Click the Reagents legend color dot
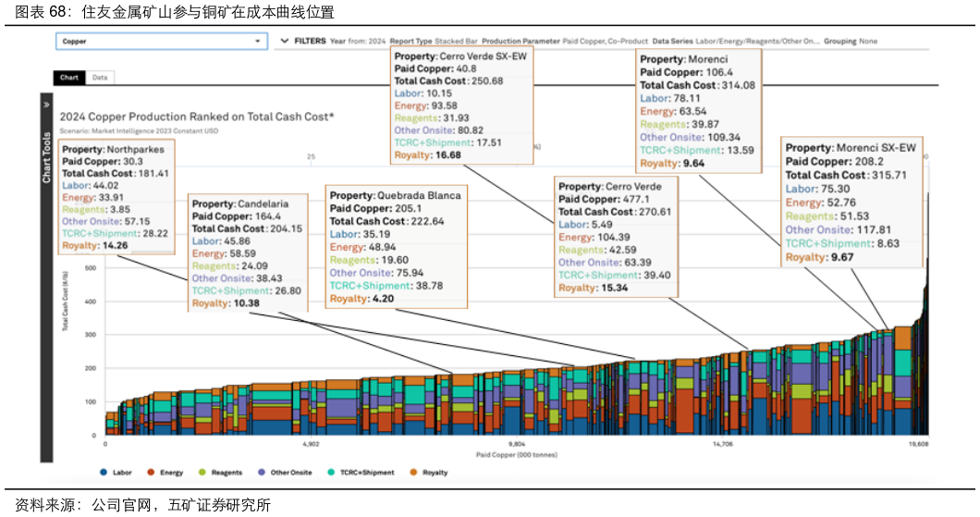This screenshot has height=517, width=980. coord(202,473)
